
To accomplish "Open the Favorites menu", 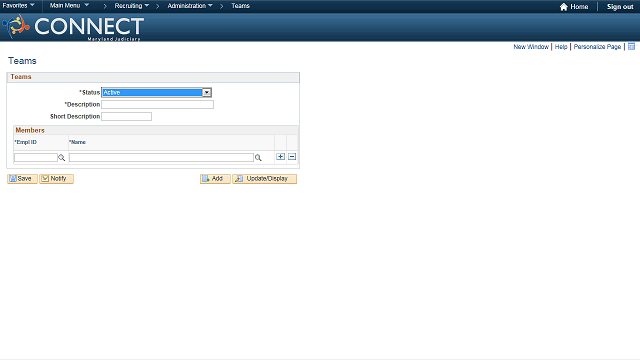I will pyautogui.click(x=18, y=6).
